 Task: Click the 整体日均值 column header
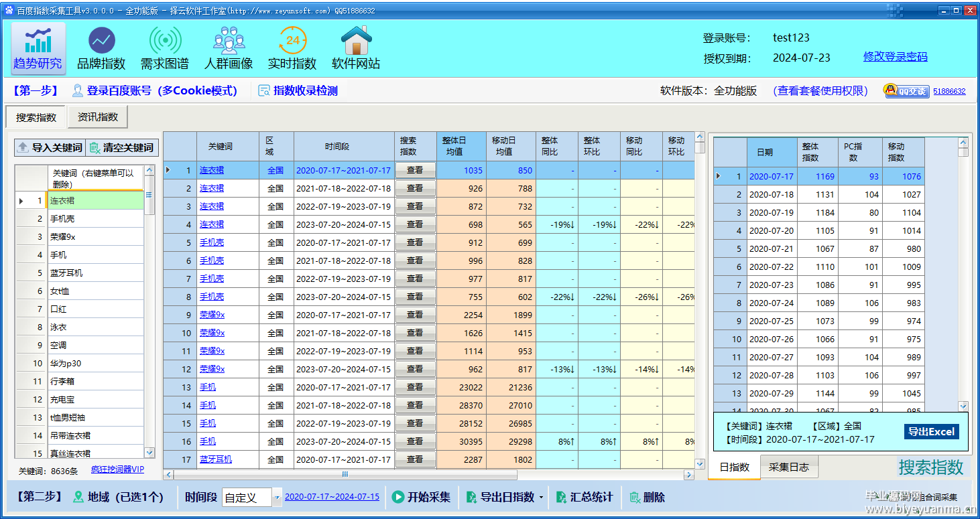pos(461,147)
